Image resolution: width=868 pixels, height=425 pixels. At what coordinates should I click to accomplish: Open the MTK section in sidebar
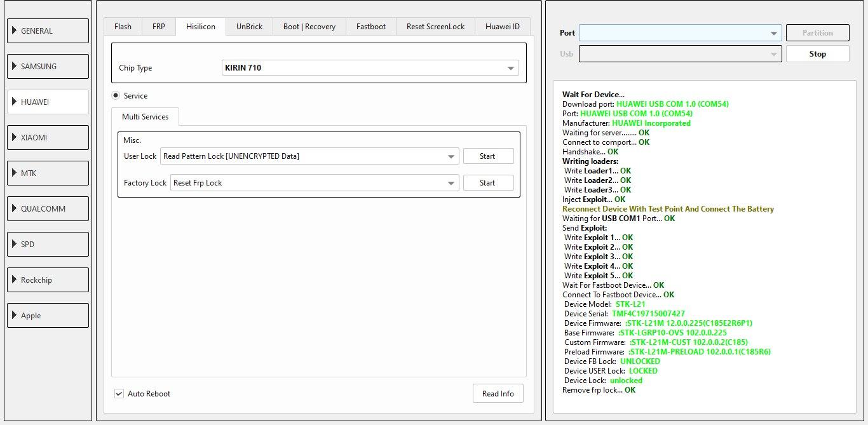tap(48, 173)
